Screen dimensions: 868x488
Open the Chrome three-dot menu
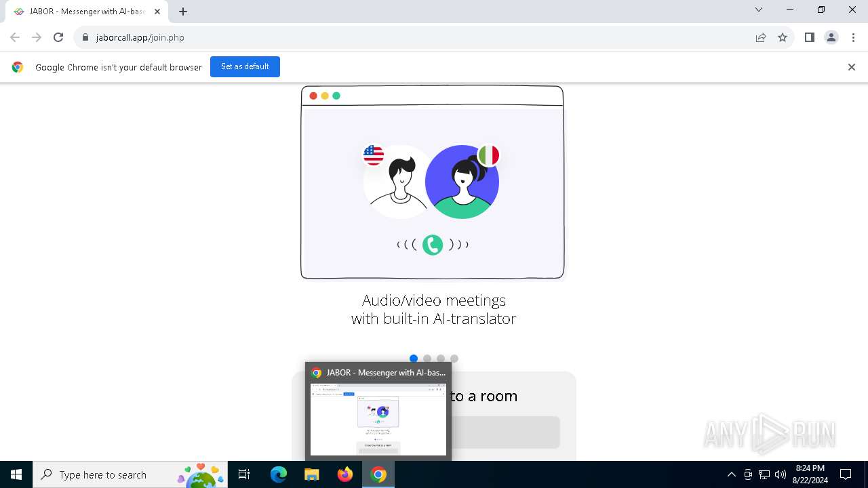click(x=853, y=37)
